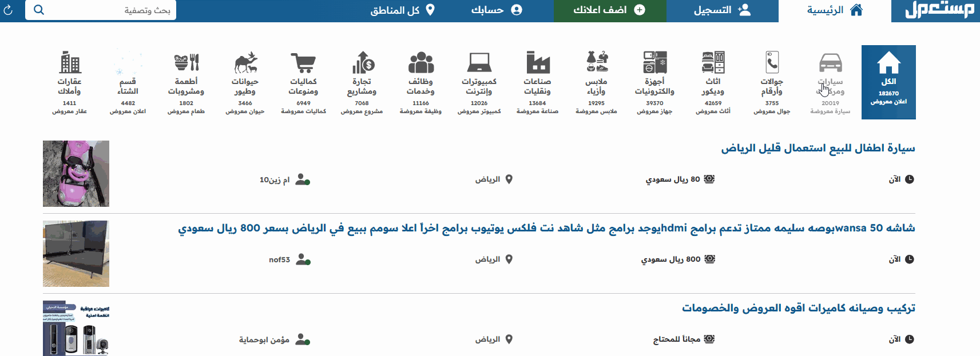Select the jobs and services category

coord(420,63)
